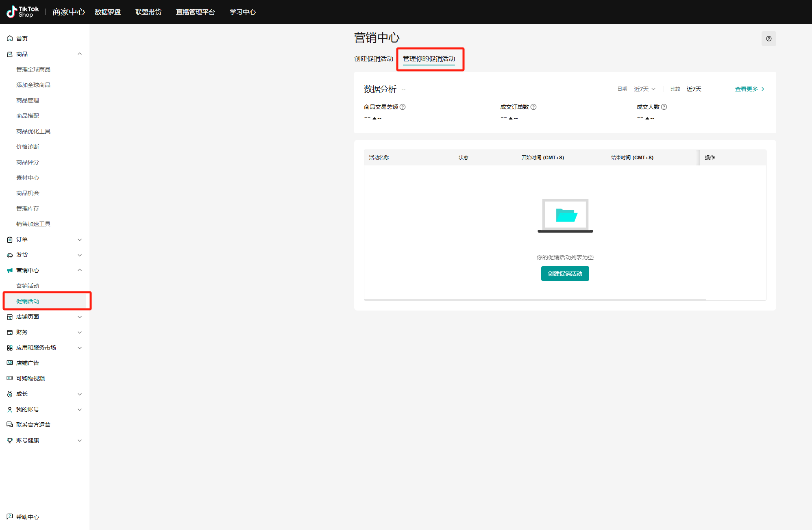
Task: Click the green 创建促销活动 button
Action: tap(565, 274)
